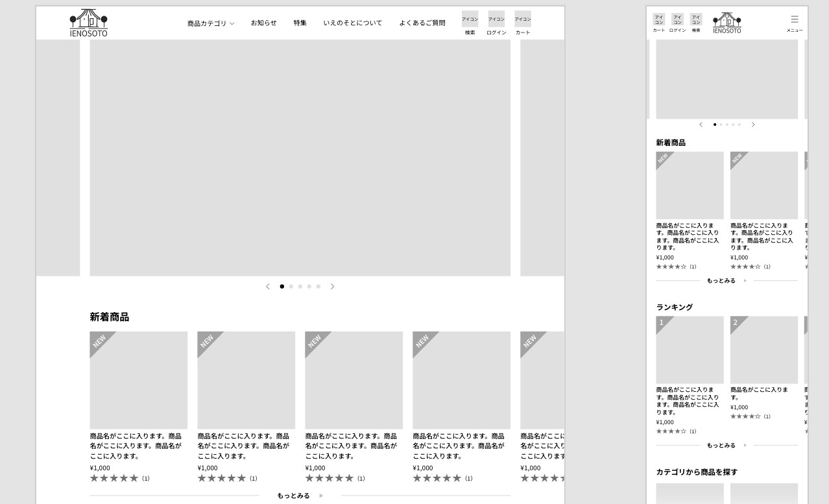The height and width of the screenshot is (504, 829).
Task: Click the IENOSOTO logo in desktop header
Action: (x=89, y=23)
